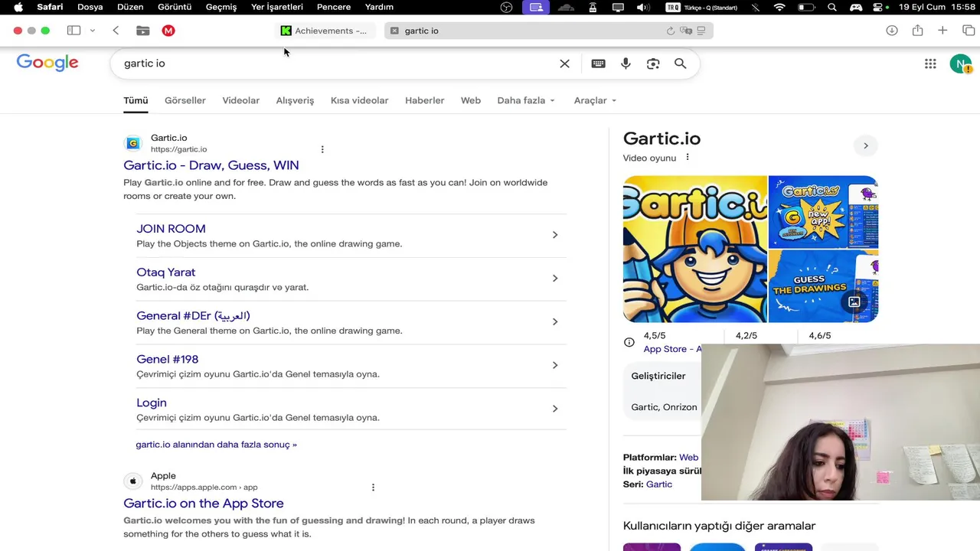Viewport: 980px width, 551px height.
Task: Open the Genel #198 link
Action: tap(168, 359)
